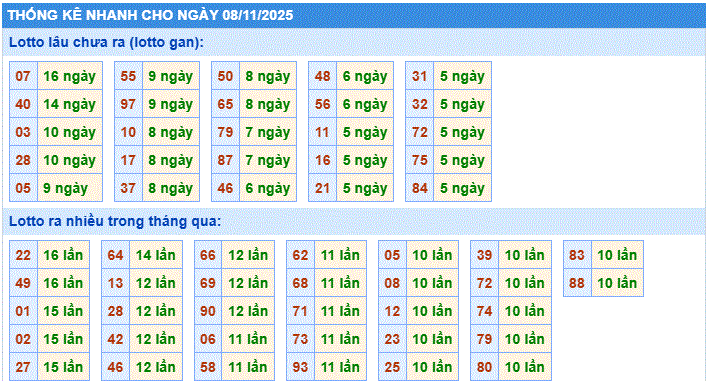Select number 17 in the gan table
Image resolution: width=707 pixels, height=381 pixels.
coord(128,160)
